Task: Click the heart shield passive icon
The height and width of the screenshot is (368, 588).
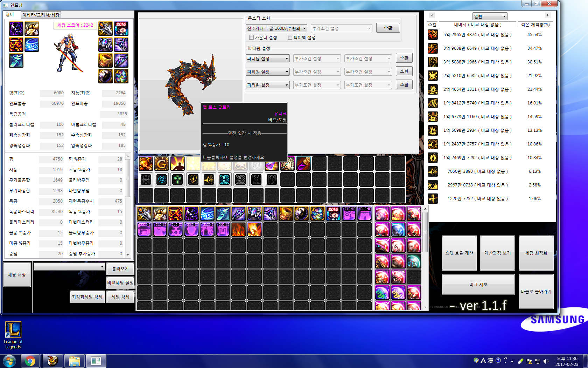Action: pos(193,179)
